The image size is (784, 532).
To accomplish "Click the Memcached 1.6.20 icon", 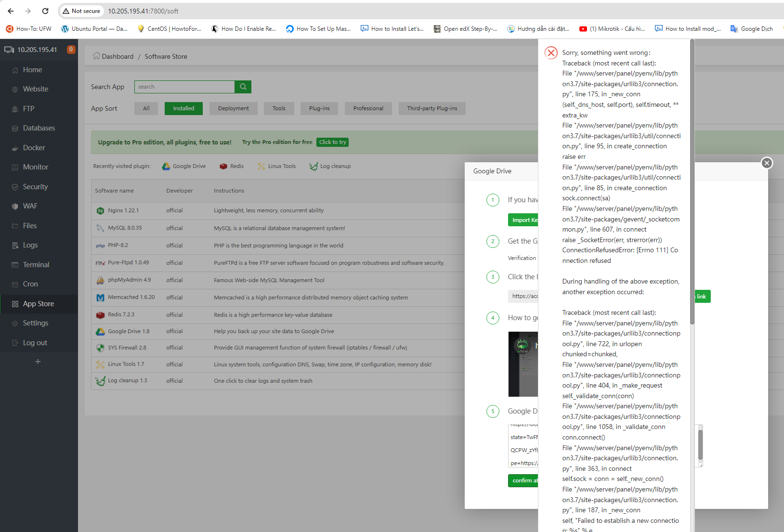I will click(100, 298).
